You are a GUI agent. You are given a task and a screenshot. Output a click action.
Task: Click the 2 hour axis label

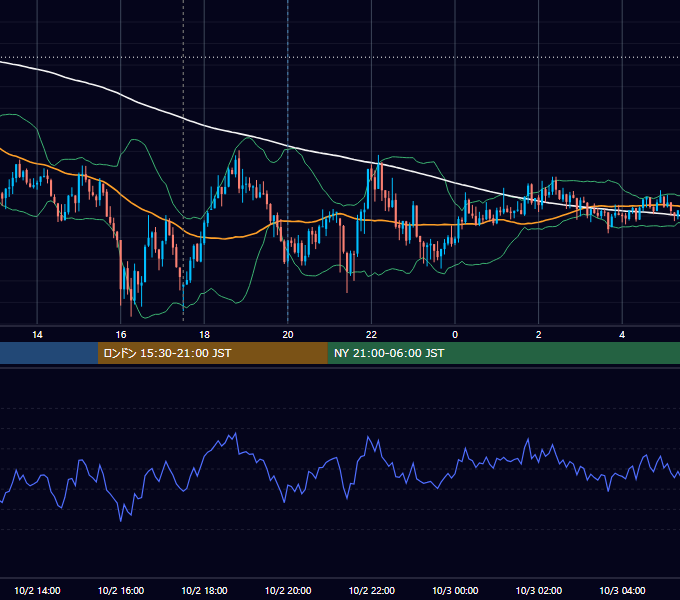click(x=539, y=334)
